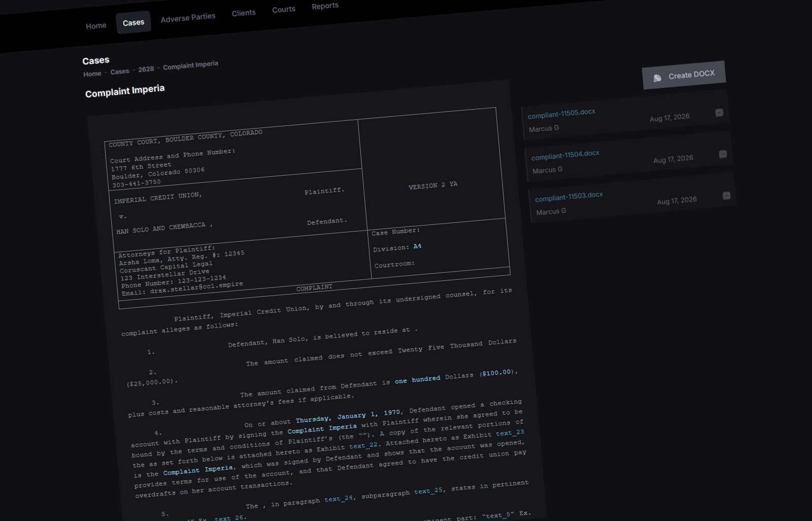Click the 'Plaintiff.' label in the caption
The height and width of the screenshot is (521, 812).
(x=324, y=191)
